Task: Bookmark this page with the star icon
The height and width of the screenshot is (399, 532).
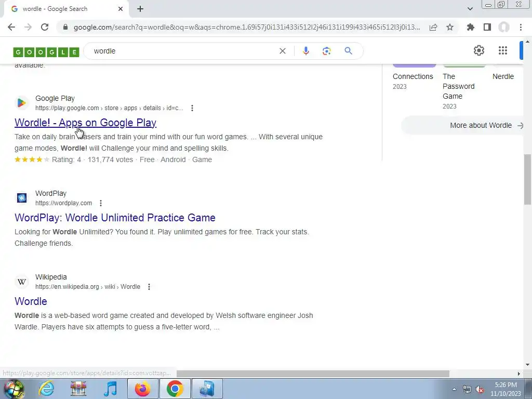Action: click(x=450, y=27)
